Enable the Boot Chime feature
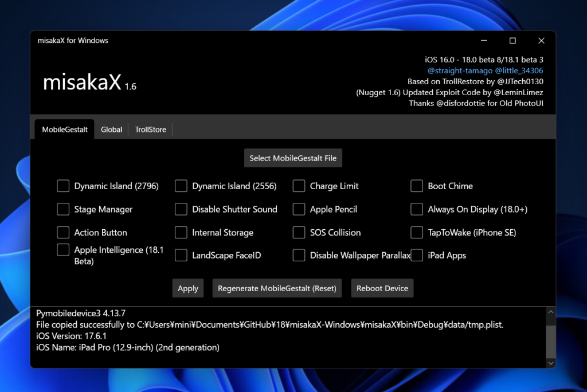Viewport: 587px width, 392px height. tap(417, 186)
